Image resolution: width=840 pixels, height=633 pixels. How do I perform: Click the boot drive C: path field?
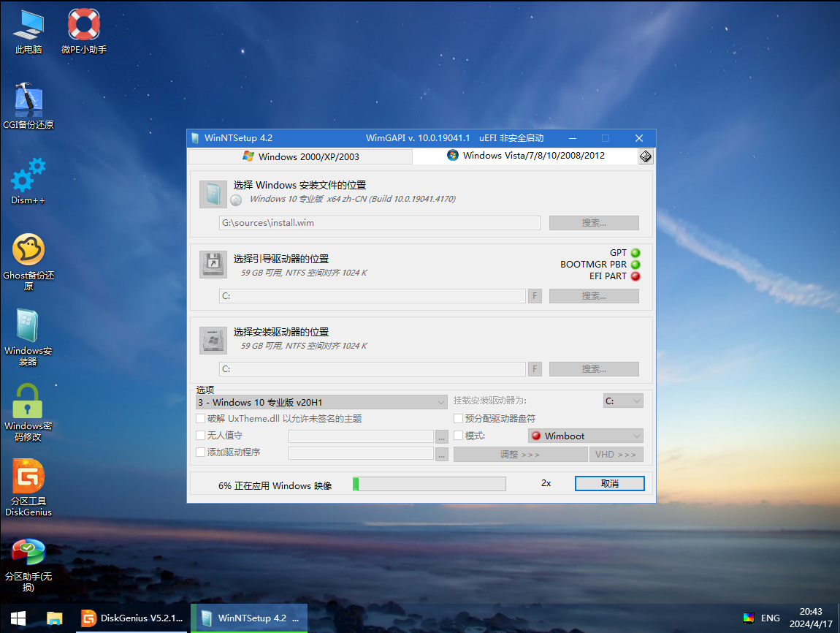[372, 296]
